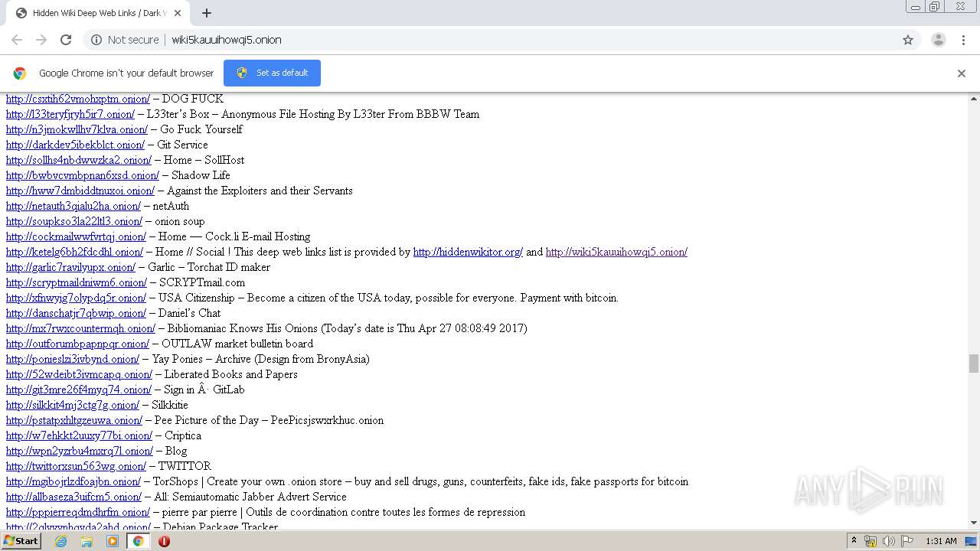Open the 52wdeibt3ivmcapq.onion link
This screenshot has width=980, height=551.
[x=79, y=374]
